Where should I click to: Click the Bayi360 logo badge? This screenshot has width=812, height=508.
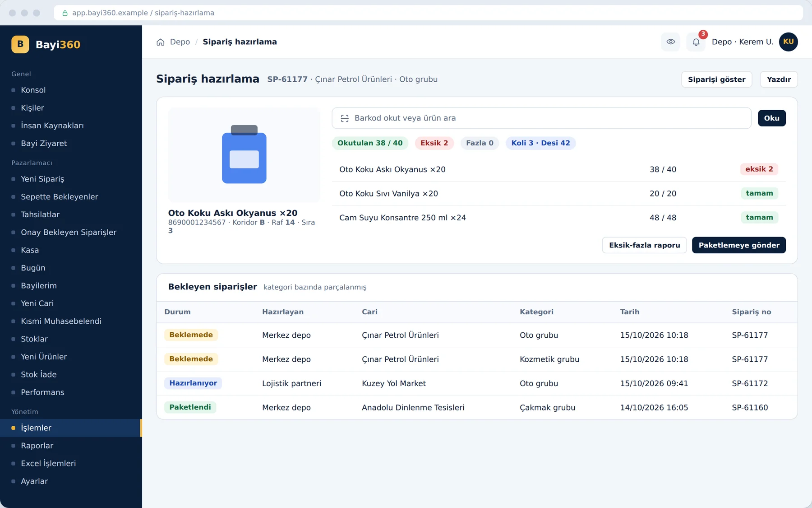pyautogui.click(x=20, y=44)
